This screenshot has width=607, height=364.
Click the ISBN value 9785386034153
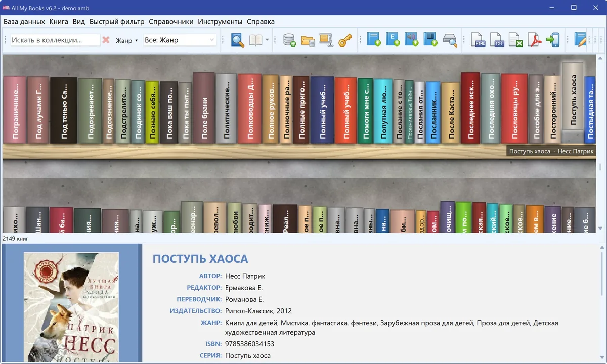click(250, 344)
